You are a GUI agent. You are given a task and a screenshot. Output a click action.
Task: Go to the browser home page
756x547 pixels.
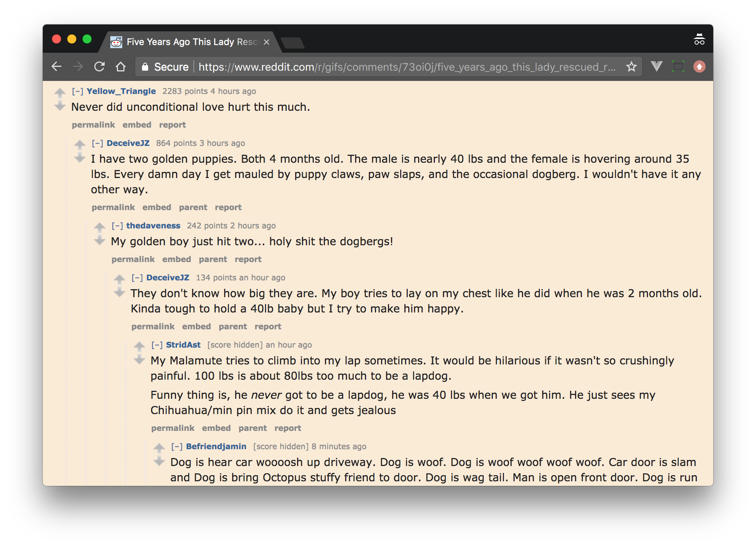[121, 67]
